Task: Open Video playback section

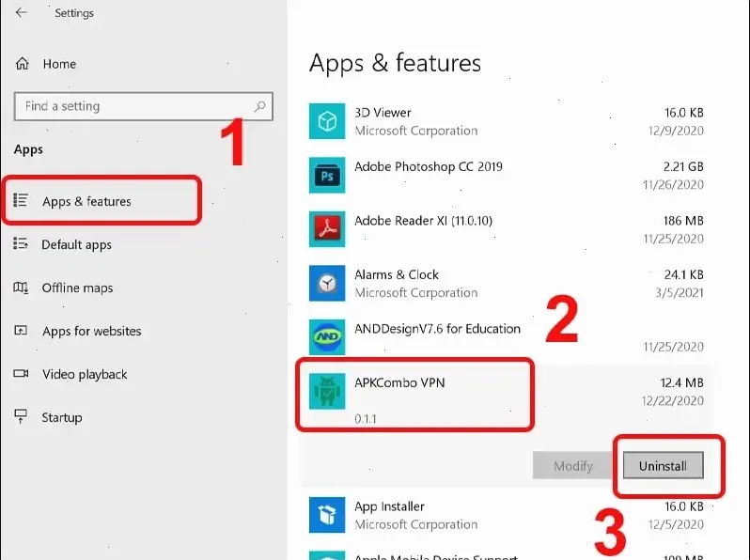Action: [x=85, y=375]
